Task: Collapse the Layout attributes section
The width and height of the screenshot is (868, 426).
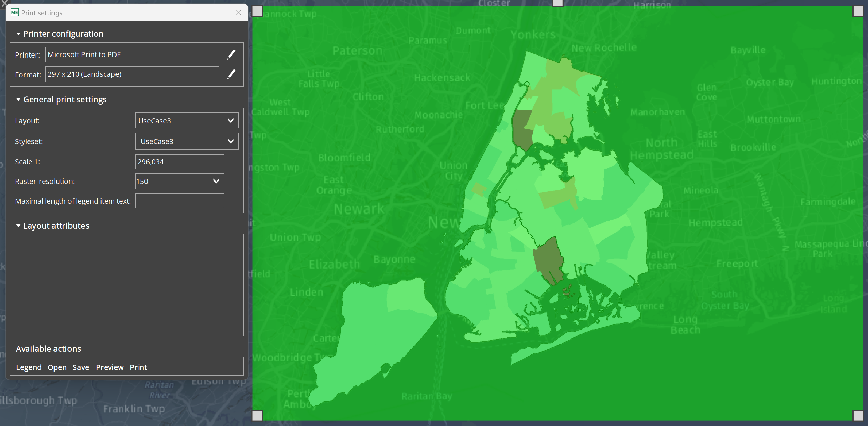Action: [x=18, y=226]
